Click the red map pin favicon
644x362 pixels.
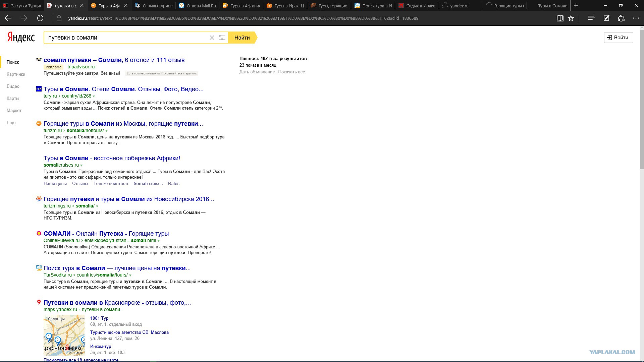[39, 302]
